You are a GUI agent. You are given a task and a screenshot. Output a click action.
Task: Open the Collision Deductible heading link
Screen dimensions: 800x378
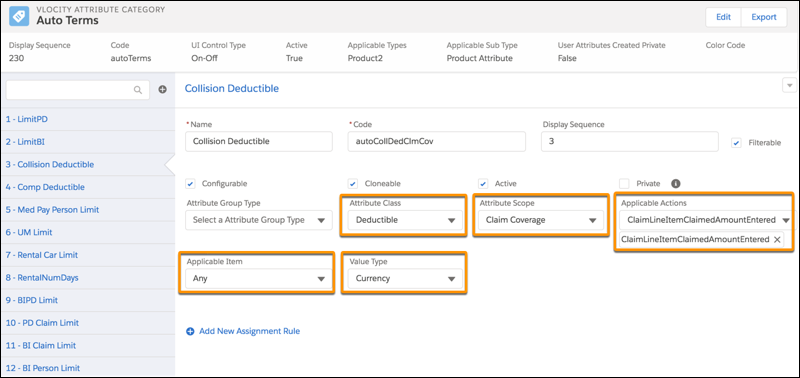point(232,88)
